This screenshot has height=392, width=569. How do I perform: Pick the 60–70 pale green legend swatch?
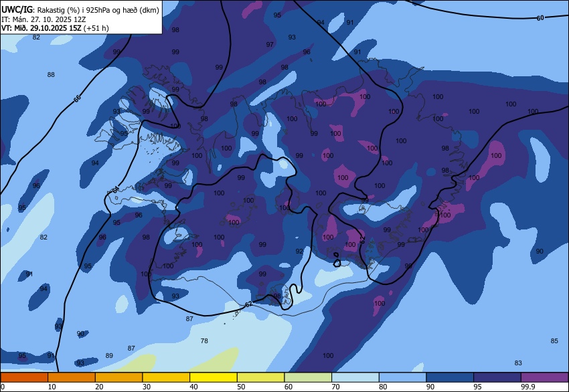pyautogui.click(x=308, y=377)
